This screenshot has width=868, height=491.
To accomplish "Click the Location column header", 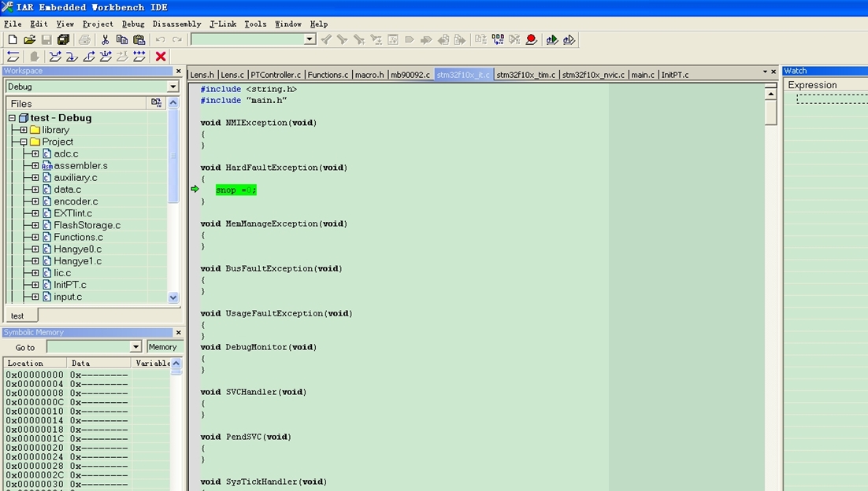I will [x=35, y=363].
